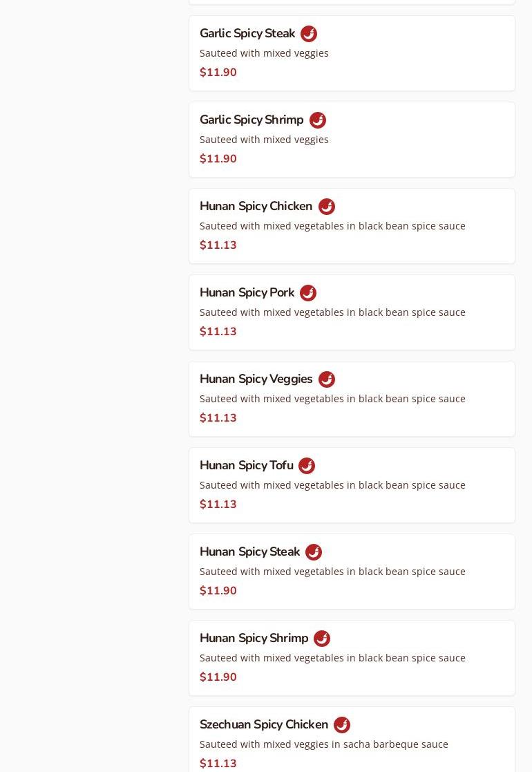Select the Garlic Spicy Shrimp title
532x772 pixels.
pos(251,120)
